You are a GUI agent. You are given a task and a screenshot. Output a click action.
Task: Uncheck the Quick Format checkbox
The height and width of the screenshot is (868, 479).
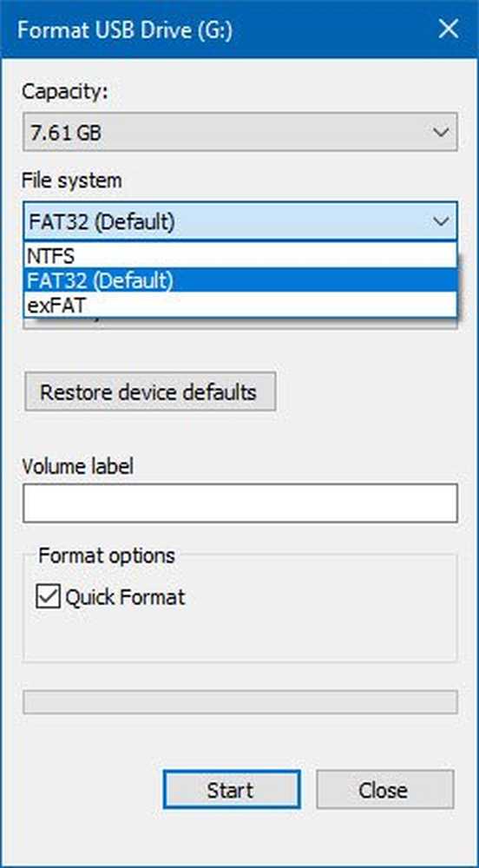tap(48, 597)
